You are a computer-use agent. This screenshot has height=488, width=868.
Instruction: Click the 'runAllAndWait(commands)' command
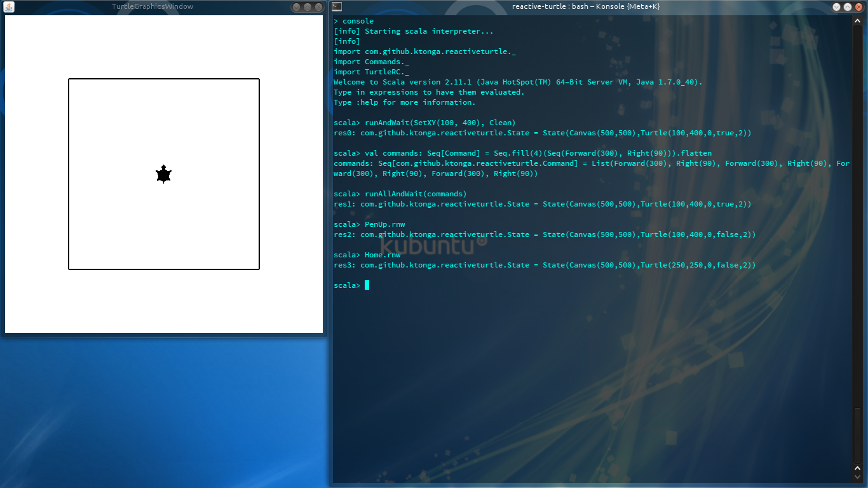pos(416,194)
